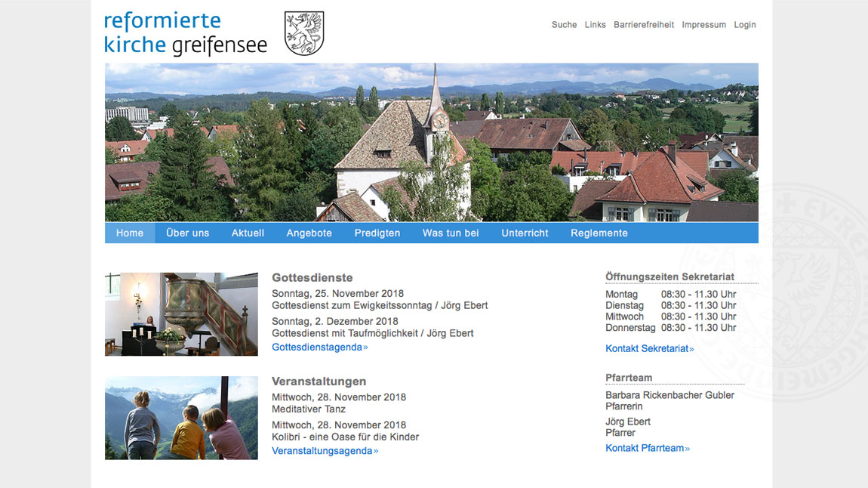Select the Home menu item
This screenshot has height=488, width=868.
click(x=130, y=233)
